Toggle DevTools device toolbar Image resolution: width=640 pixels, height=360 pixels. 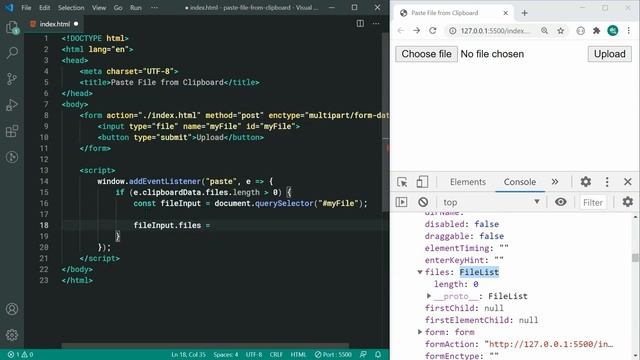coord(422,182)
